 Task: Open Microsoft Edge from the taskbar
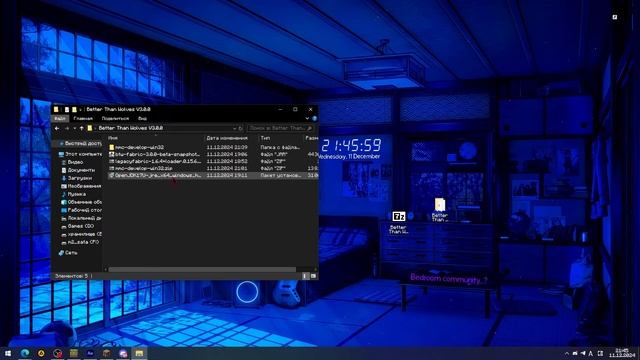[x=25, y=353]
